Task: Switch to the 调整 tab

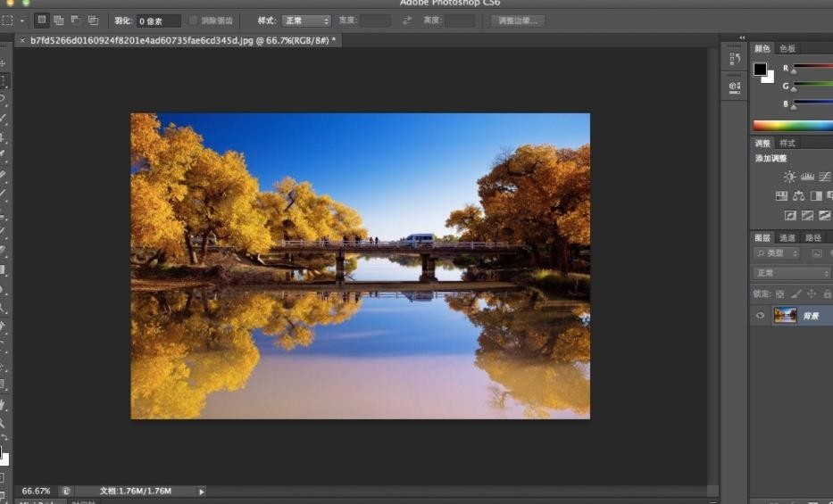Action: (x=762, y=144)
